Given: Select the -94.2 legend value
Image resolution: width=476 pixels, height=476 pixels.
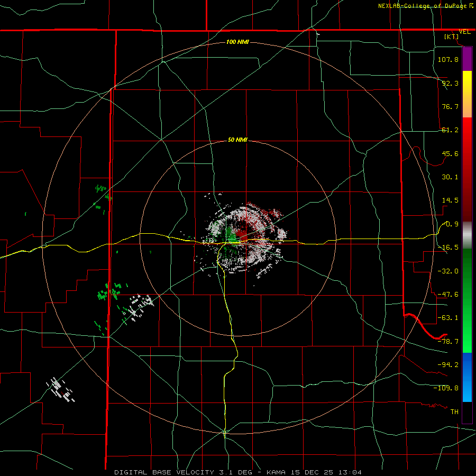Looking at the screenshot, I should [448, 364].
